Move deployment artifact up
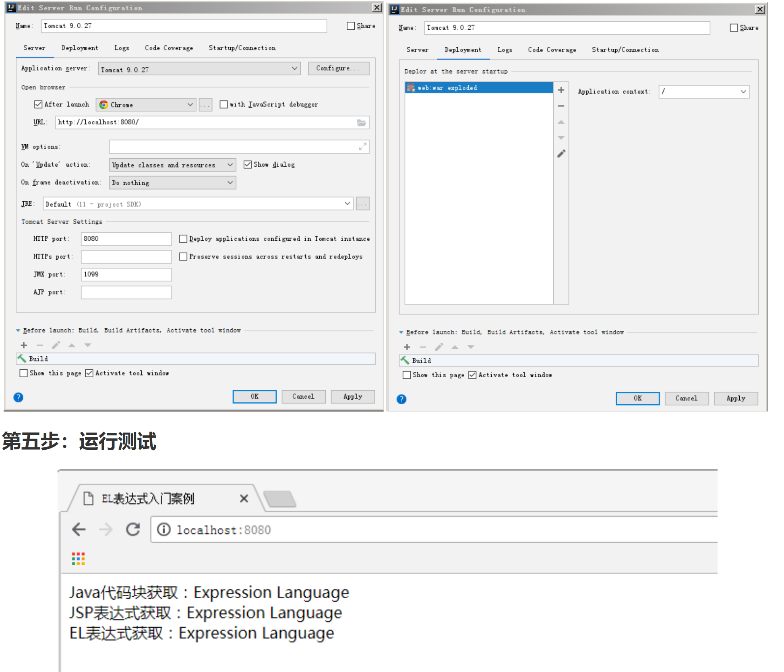The height and width of the screenshot is (672, 784). coord(561,122)
